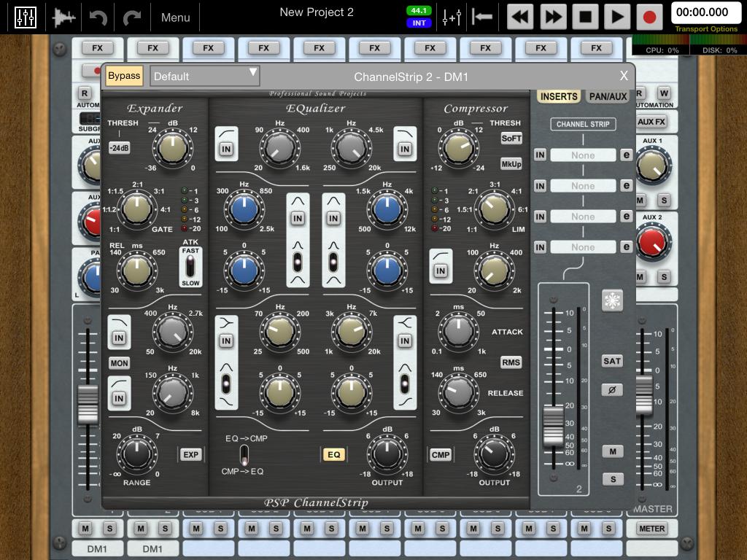Toggle the INT sync indicator
747x560 pixels.
(x=419, y=23)
